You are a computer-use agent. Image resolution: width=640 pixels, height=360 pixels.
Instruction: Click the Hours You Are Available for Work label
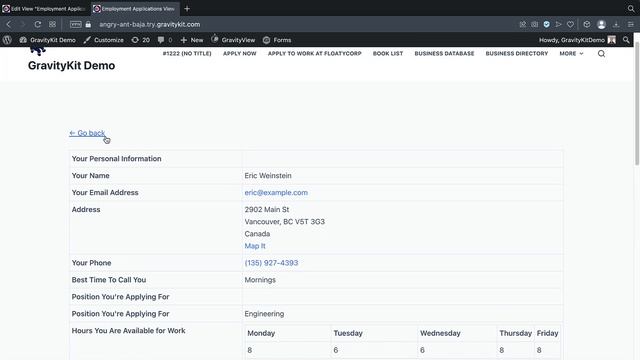[129, 331]
